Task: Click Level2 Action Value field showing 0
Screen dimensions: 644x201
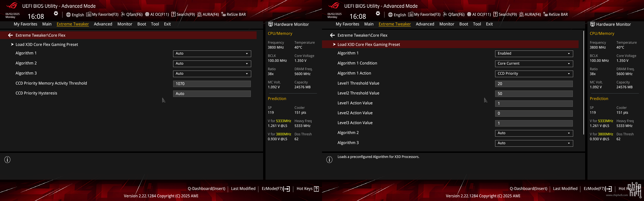Action: click(x=534, y=113)
